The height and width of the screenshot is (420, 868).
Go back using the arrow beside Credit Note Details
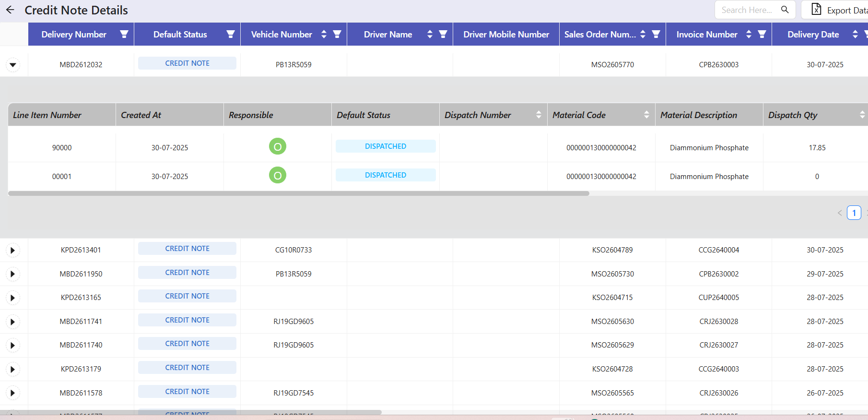[10, 10]
